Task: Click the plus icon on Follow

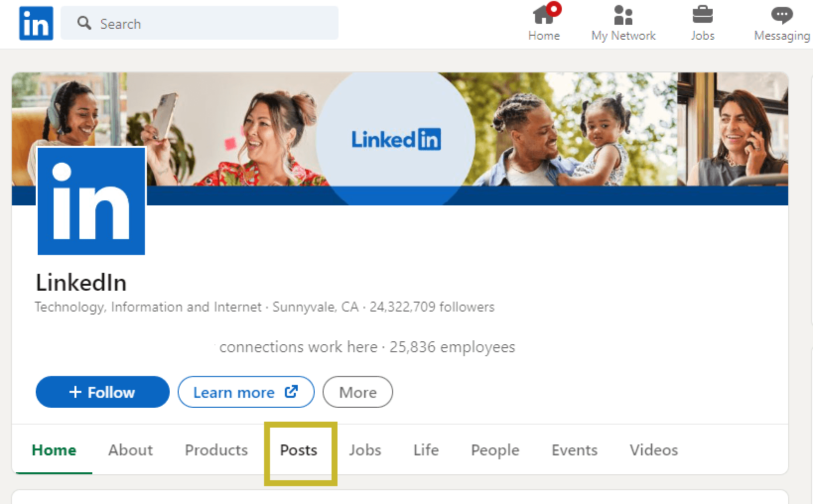Action: pyautogui.click(x=75, y=392)
